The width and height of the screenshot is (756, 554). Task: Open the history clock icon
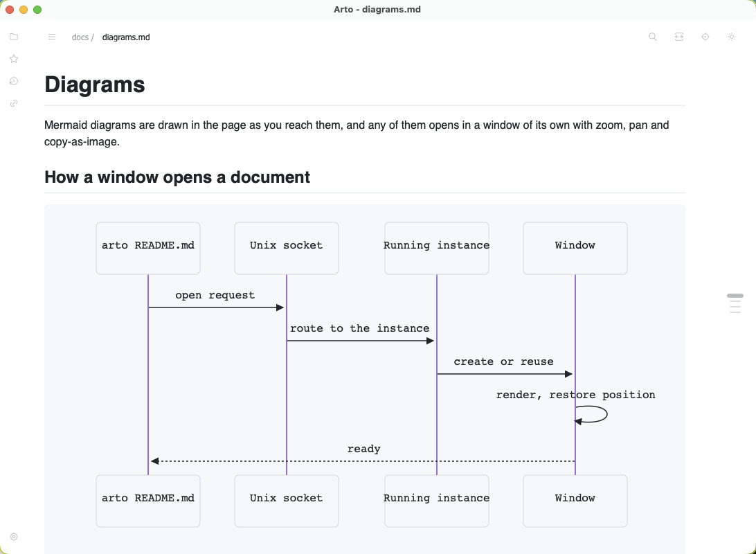14,81
